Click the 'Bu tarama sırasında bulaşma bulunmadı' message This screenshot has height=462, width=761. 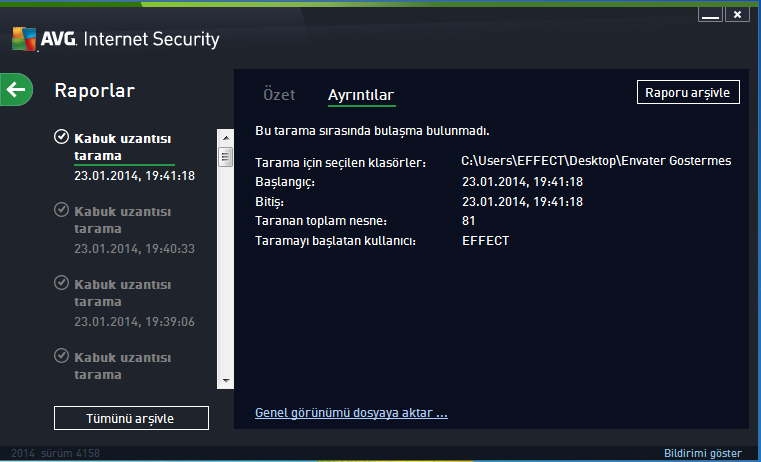pyautogui.click(x=372, y=131)
